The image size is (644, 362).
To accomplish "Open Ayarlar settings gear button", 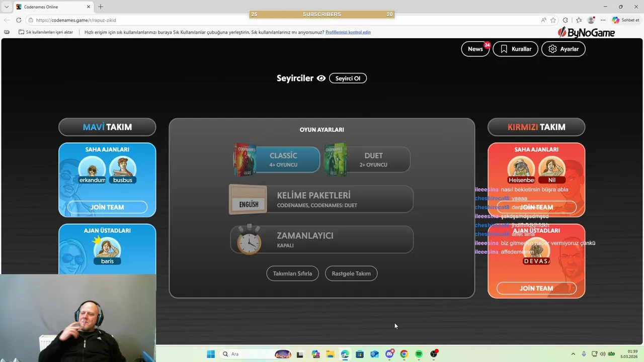I will point(563,49).
